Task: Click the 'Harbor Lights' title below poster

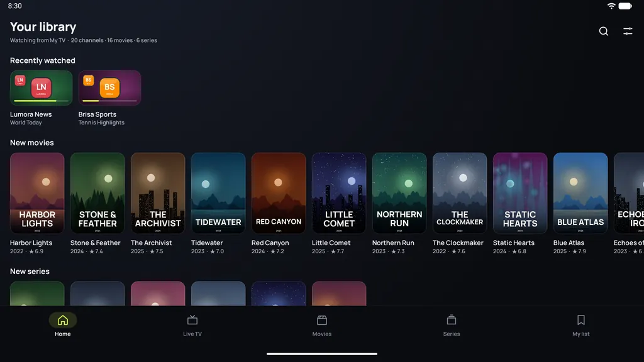Action: coord(31,243)
